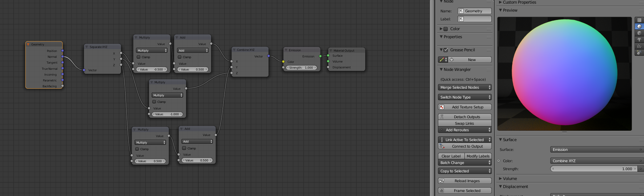This screenshot has height=196, width=644.
Task: Expand the Custom Properties panel
Action: click(500, 2)
